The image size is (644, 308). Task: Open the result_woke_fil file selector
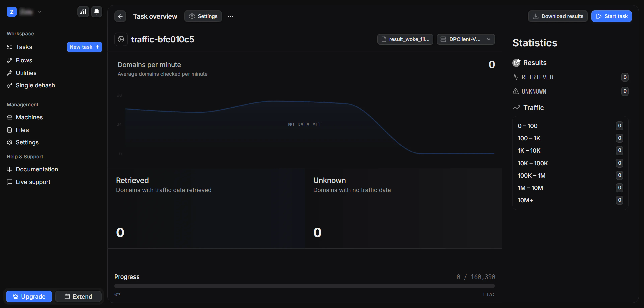(x=405, y=39)
